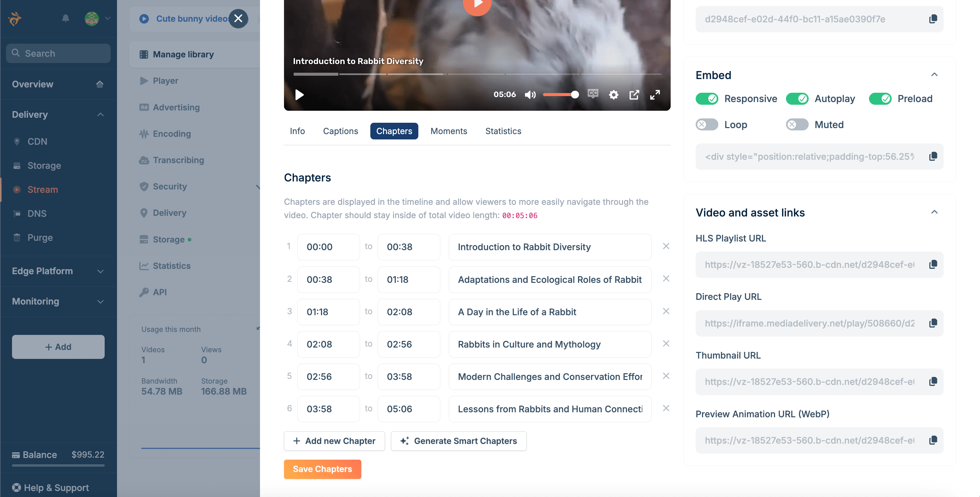Open the Captions tab
The width and height of the screenshot is (980, 497).
[340, 131]
